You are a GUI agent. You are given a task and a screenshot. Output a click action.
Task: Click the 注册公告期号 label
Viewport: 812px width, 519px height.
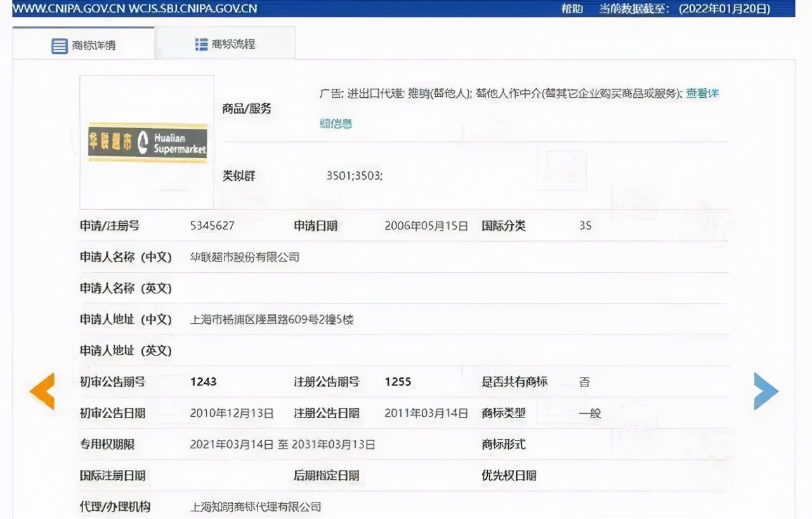pos(327,382)
